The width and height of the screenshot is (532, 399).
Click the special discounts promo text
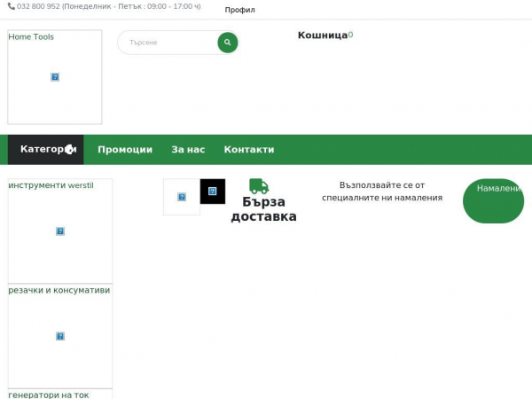[x=382, y=192]
